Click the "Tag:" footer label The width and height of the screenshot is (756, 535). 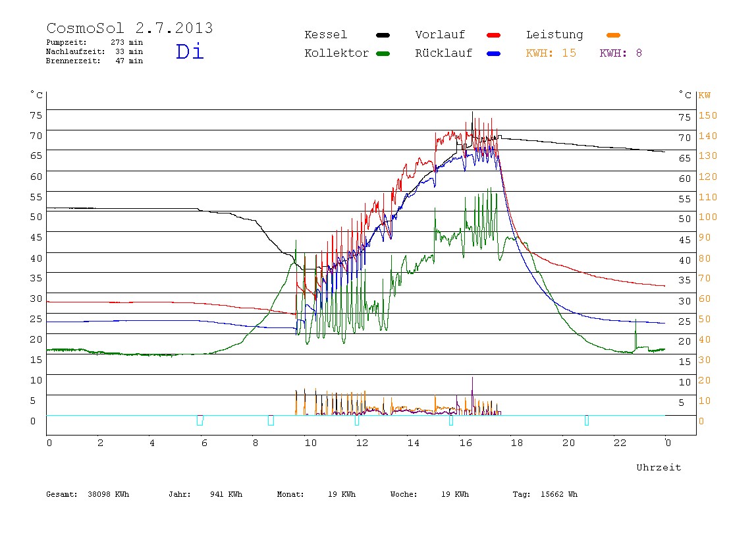tap(522, 494)
